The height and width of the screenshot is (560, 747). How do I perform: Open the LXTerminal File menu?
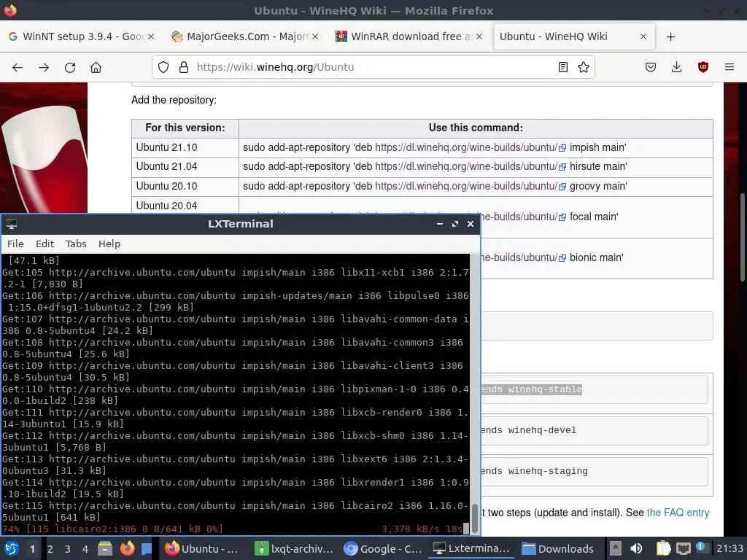pyautogui.click(x=15, y=244)
